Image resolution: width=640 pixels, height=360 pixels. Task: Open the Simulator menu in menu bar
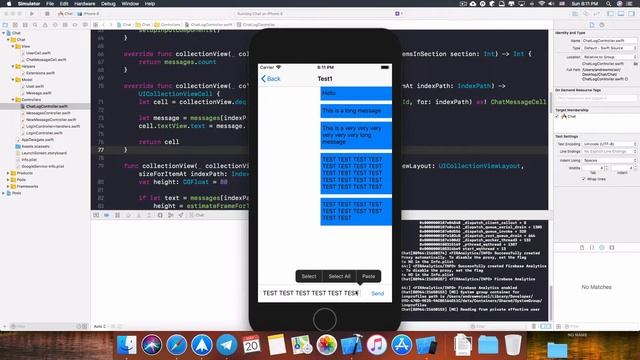pyautogui.click(x=29, y=4)
